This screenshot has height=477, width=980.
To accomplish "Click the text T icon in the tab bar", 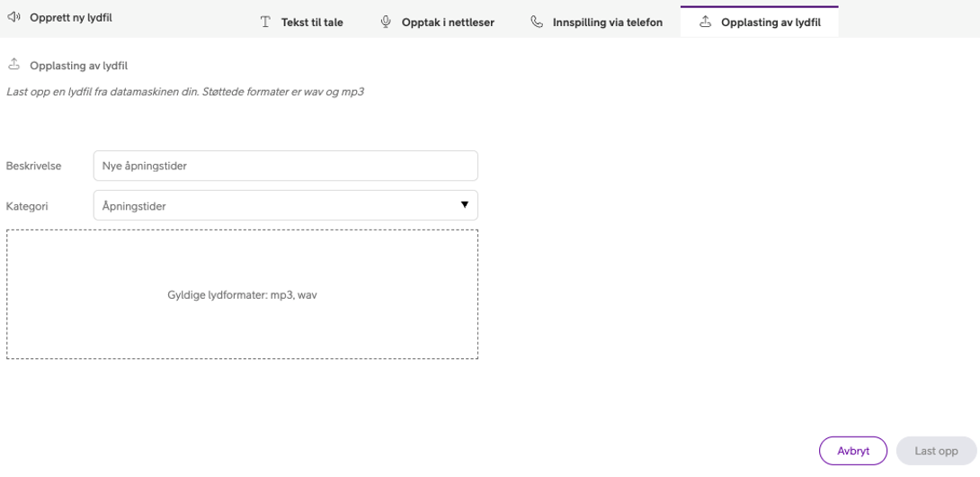I will pos(265,22).
